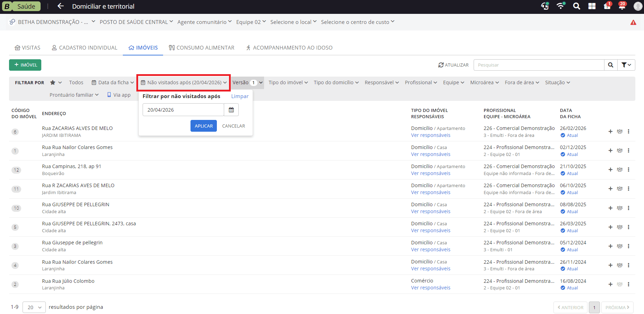Viewport: 644px width, 314px height.
Task: Click APLICAR in date filter popup
Action: [x=204, y=126]
